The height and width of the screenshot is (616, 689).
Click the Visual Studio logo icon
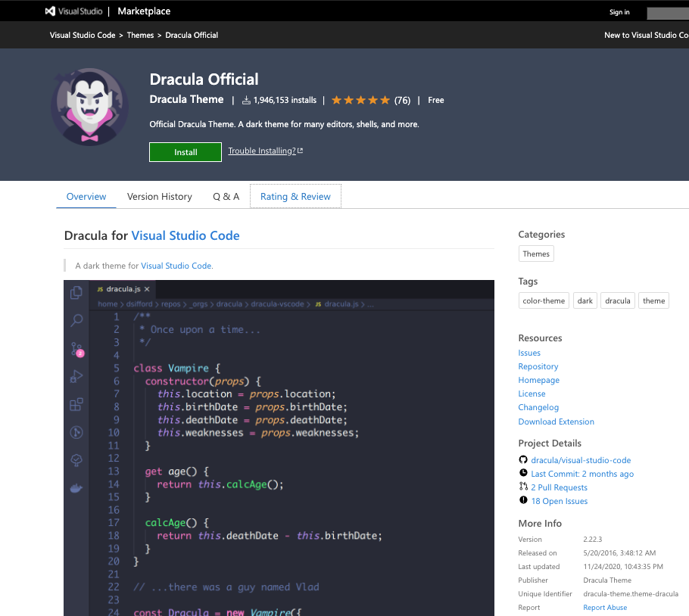click(x=51, y=11)
